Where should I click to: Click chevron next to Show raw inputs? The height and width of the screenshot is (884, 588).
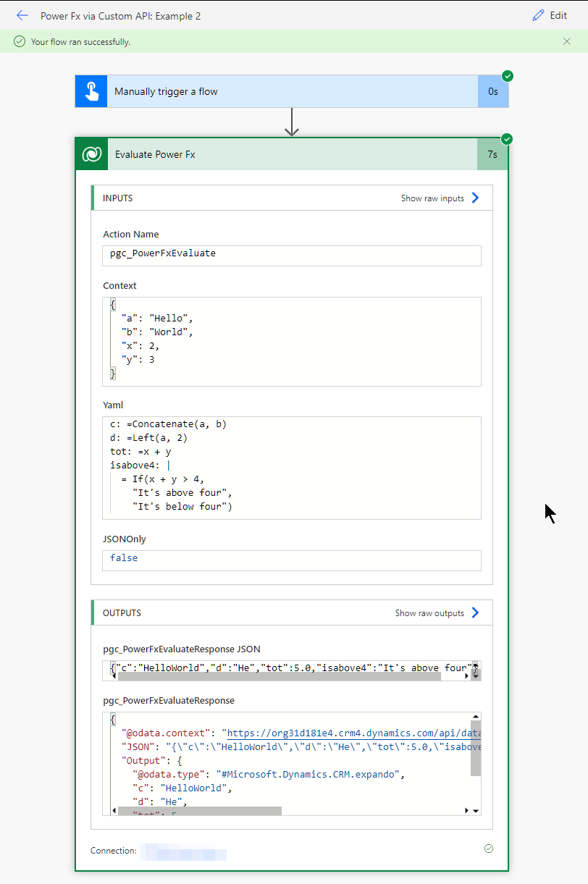pos(476,198)
